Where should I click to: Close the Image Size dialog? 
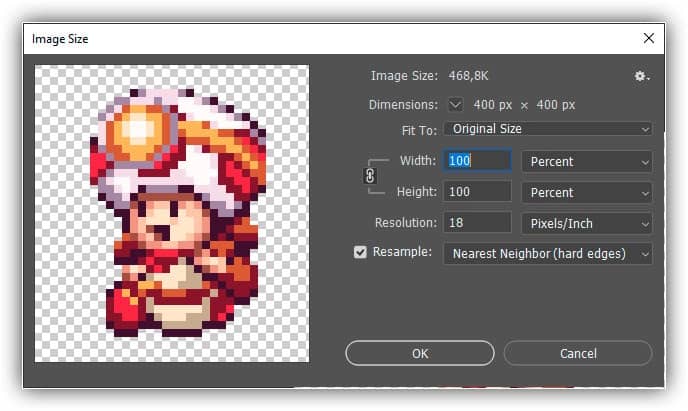[x=649, y=39]
